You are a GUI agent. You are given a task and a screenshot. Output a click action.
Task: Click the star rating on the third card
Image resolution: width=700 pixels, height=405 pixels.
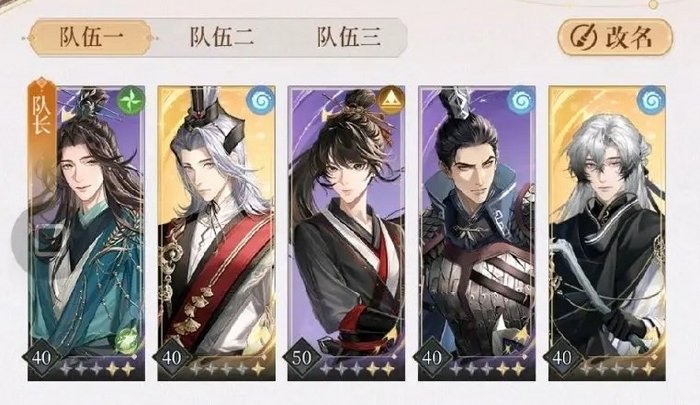pos(357,369)
